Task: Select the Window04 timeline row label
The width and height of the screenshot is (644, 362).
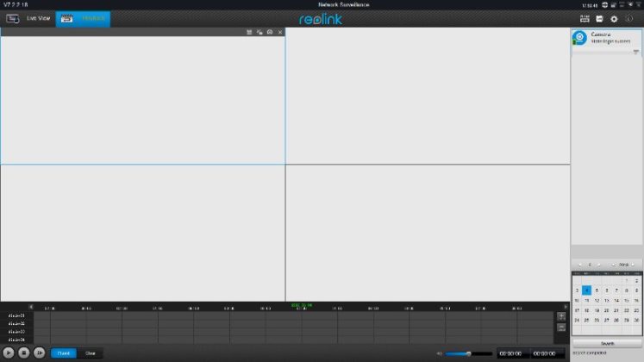Action: 16,340
